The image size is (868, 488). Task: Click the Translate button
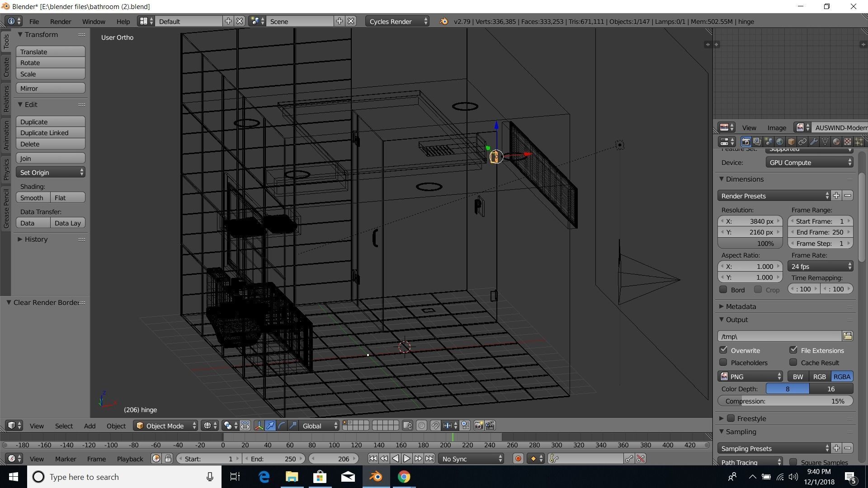pyautogui.click(x=51, y=52)
